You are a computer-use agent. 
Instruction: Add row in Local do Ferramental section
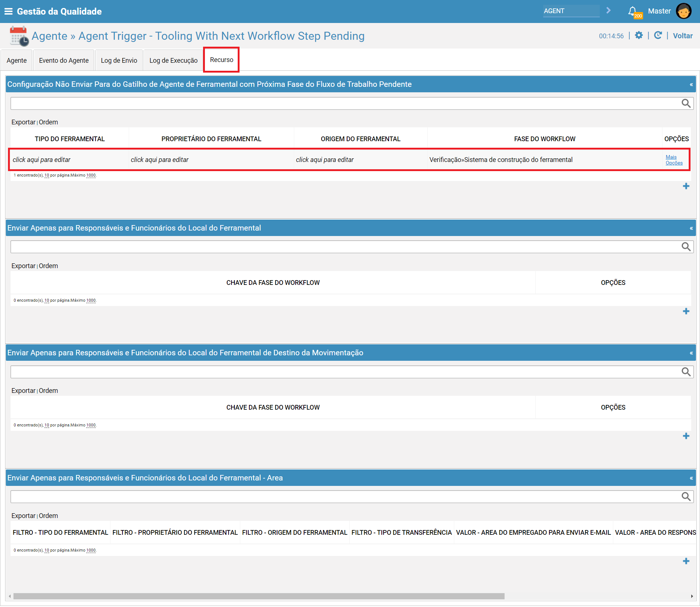[x=686, y=312]
